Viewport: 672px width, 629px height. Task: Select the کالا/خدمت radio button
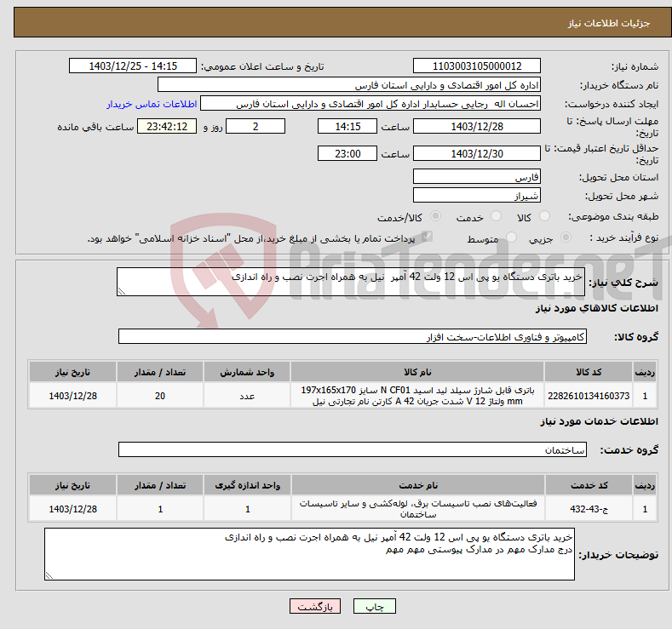click(x=435, y=216)
